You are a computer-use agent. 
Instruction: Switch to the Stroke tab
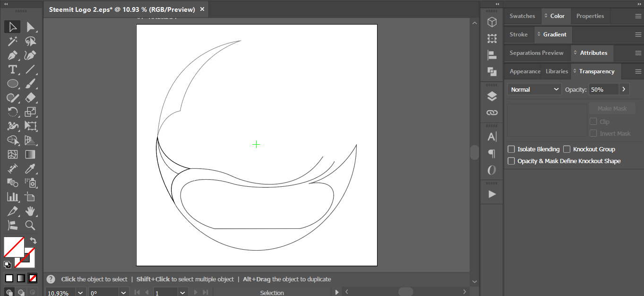(x=518, y=35)
